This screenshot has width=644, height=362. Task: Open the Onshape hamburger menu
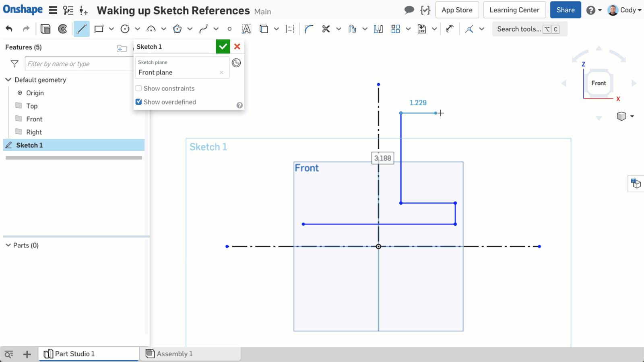click(x=53, y=10)
